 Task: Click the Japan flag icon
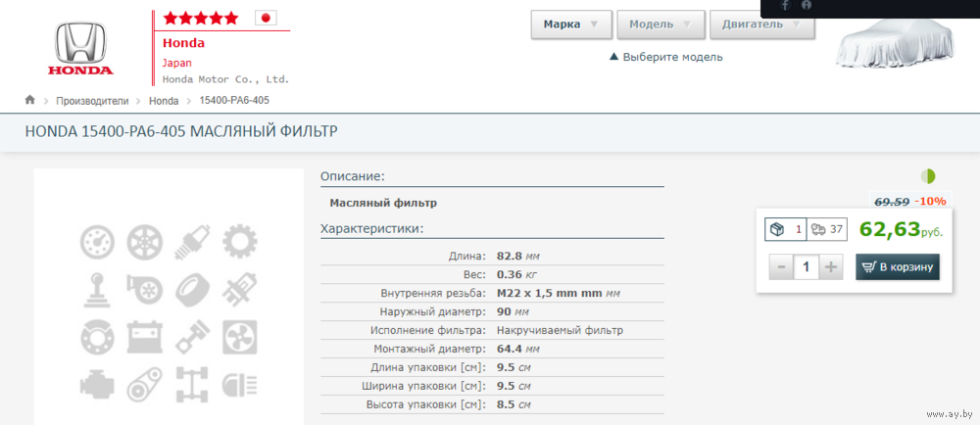coord(266,18)
